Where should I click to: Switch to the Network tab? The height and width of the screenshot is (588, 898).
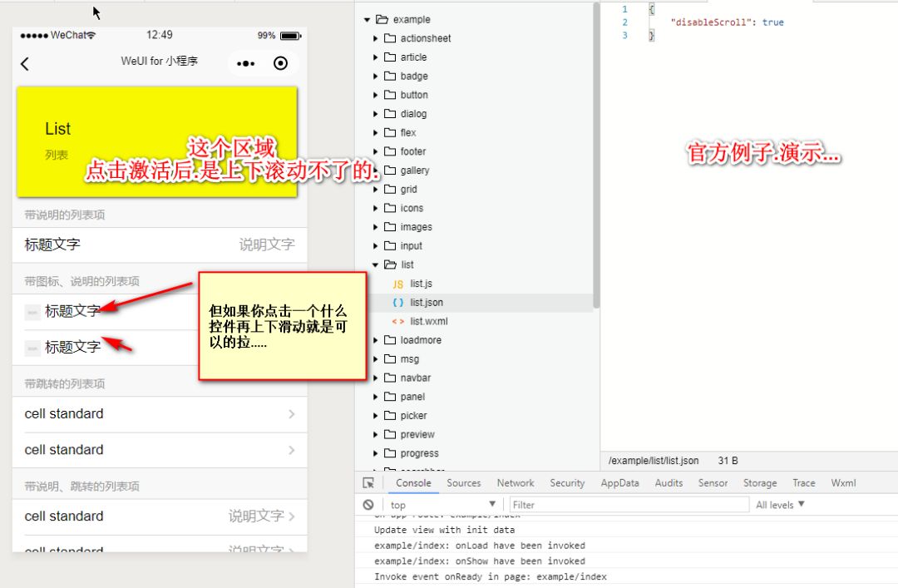coord(516,483)
